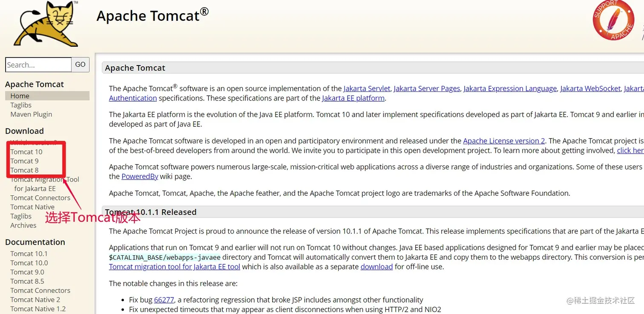Screen dimensions: 644x314
Task: Open the Maven Plugin sidebar link
Action: [x=31, y=114]
